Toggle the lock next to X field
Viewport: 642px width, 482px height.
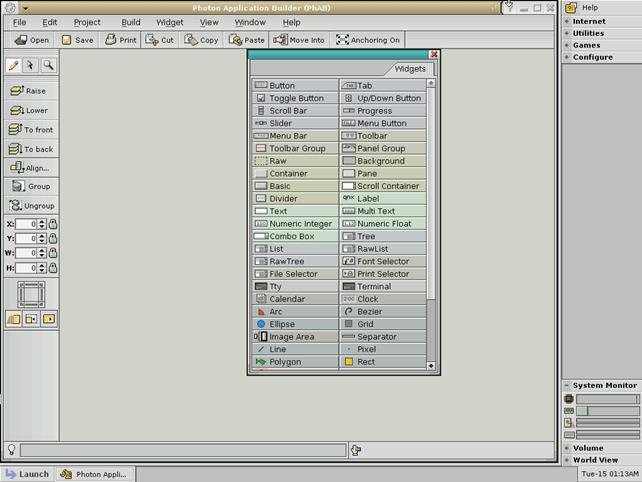[x=53, y=225]
